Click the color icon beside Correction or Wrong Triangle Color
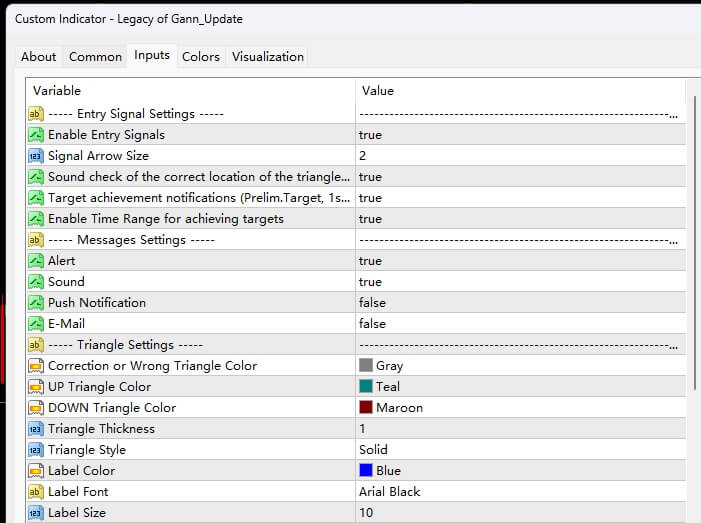 [x=36, y=366]
